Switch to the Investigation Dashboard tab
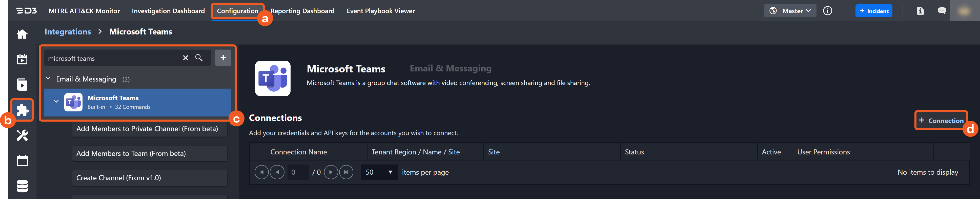980x199 pixels. pos(168,11)
